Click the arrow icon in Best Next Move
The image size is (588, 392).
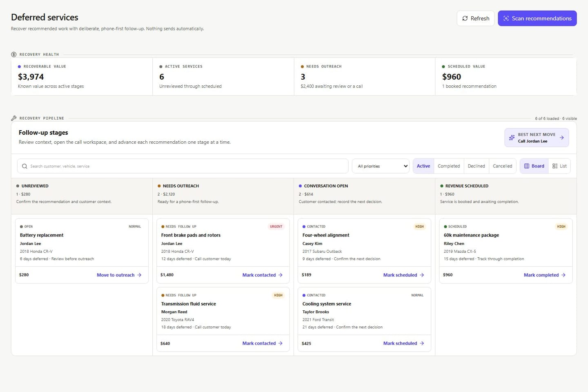click(x=561, y=138)
